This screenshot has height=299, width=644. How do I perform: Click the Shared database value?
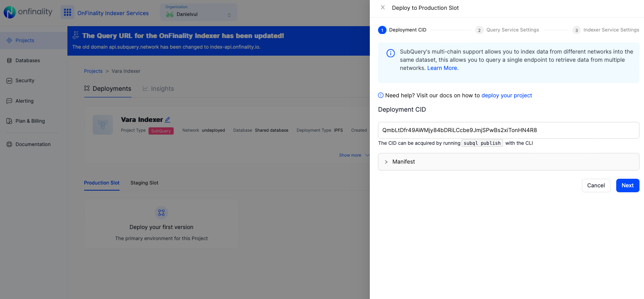point(272,130)
